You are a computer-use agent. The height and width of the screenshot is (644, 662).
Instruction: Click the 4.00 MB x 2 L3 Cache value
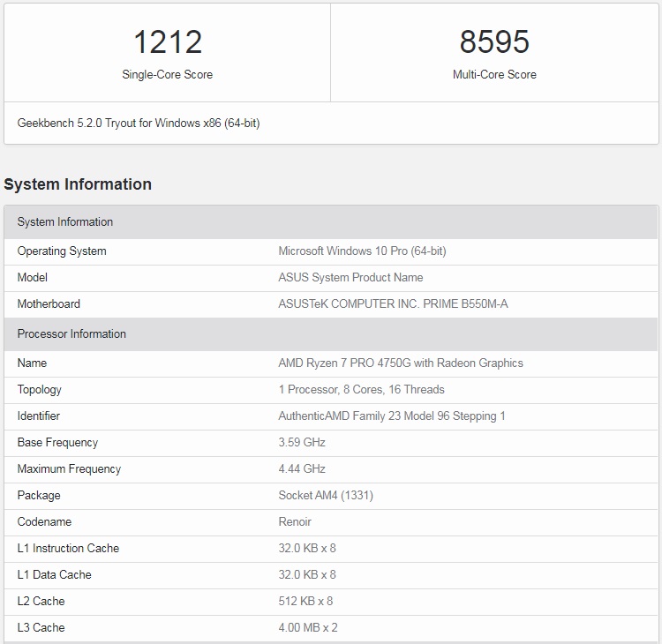click(308, 627)
